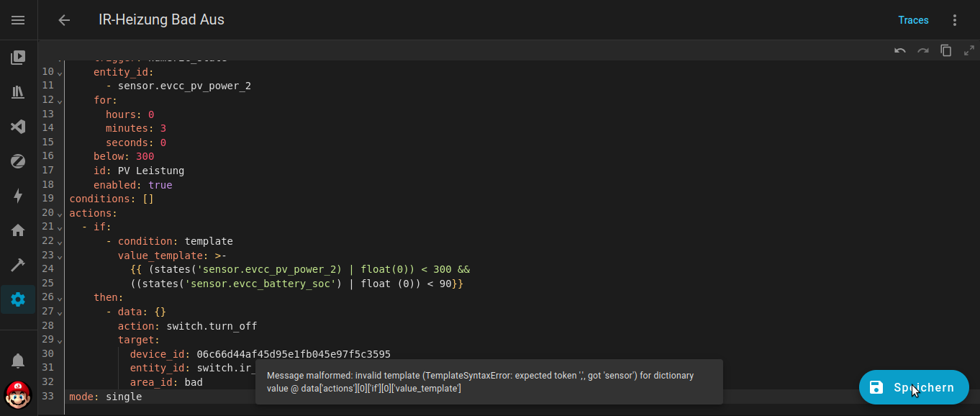Screen dimensions: 980x416
Task: Click the Speichern save button
Action: (x=914, y=387)
